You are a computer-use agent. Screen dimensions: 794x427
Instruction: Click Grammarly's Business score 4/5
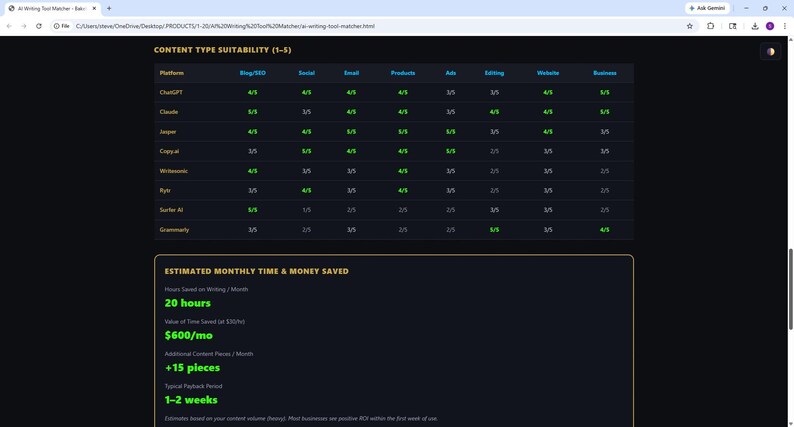coord(605,230)
